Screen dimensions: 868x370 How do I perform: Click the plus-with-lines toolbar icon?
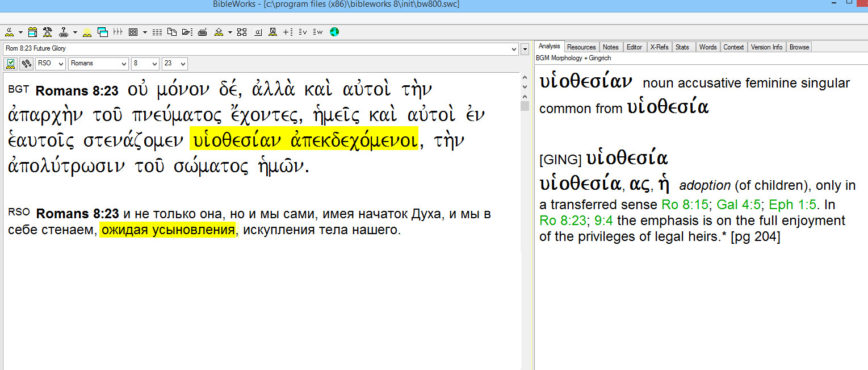click(x=288, y=32)
